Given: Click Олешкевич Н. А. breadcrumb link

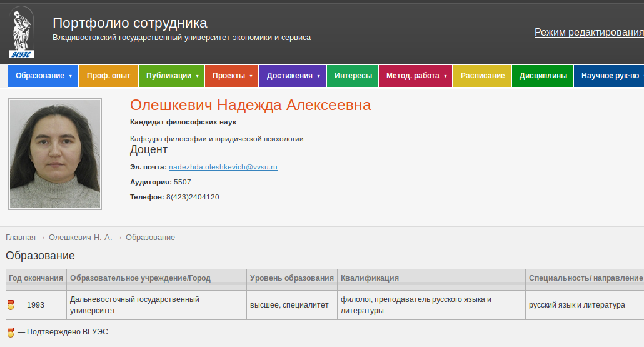Looking at the screenshot, I should click(80, 238).
